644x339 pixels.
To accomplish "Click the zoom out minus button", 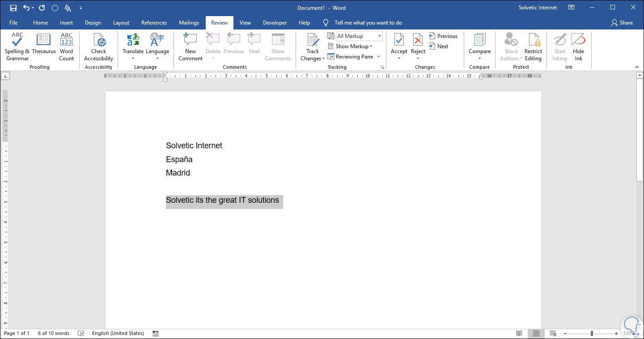I will tap(565, 333).
